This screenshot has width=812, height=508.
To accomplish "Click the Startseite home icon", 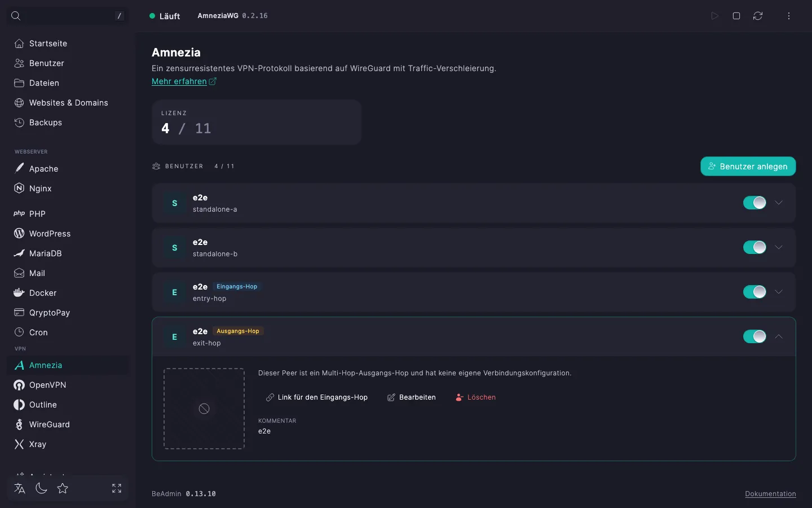I will [x=19, y=43].
